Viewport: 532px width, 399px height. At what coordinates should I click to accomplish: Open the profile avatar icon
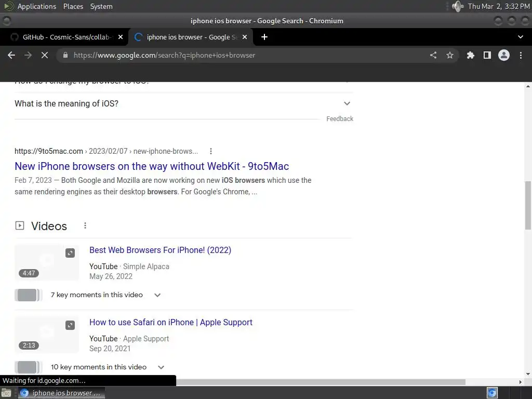pos(504,55)
